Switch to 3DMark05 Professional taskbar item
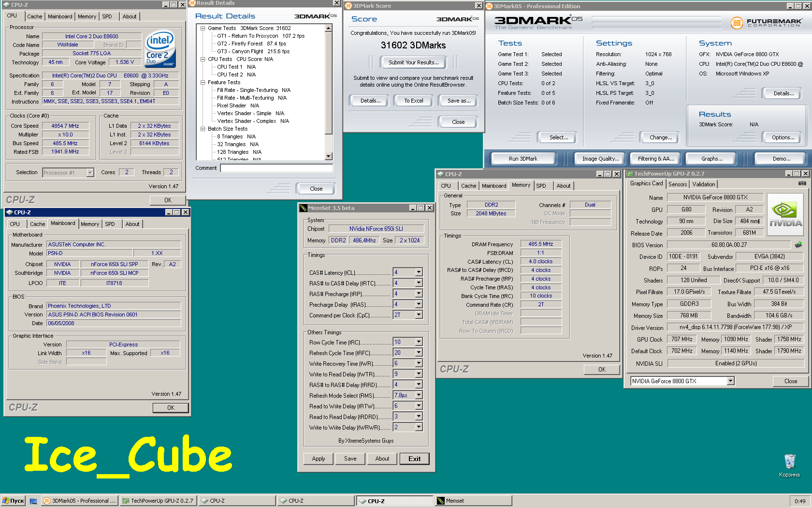 (x=80, y=501)
